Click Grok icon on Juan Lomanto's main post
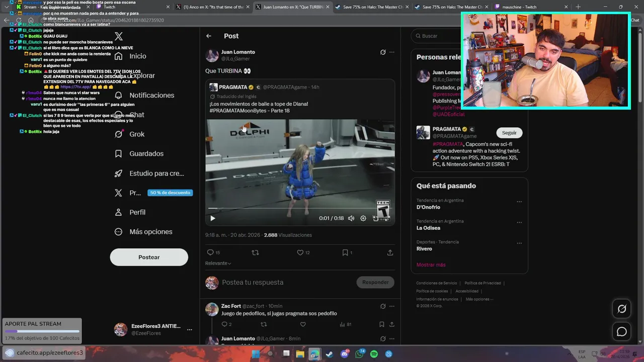 pyautogui.click(x=383, y=52)
